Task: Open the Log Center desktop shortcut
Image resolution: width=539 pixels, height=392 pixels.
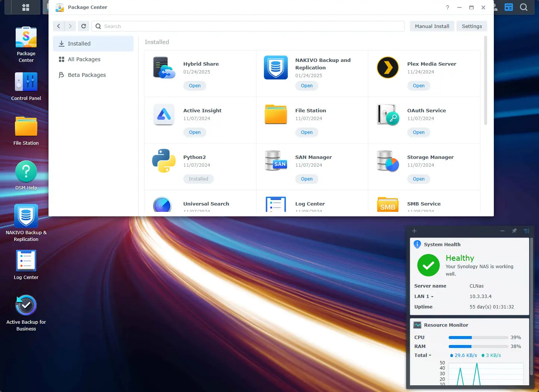Action: [26, 265]
